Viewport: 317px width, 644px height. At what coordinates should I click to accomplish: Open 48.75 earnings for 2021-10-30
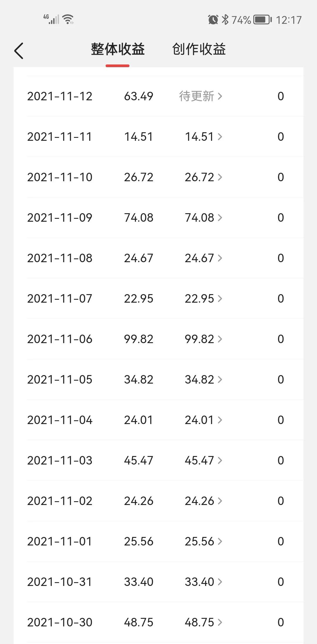[203, 622]
